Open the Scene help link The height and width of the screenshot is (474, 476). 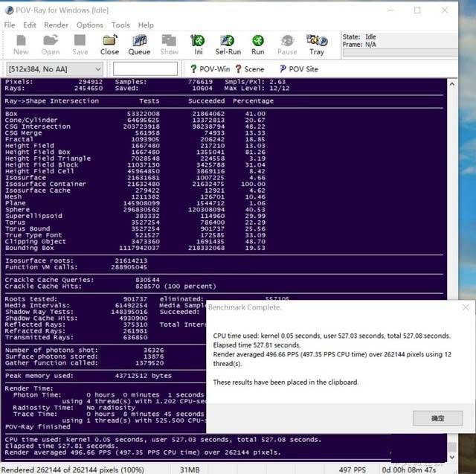[x=250, y=69]
